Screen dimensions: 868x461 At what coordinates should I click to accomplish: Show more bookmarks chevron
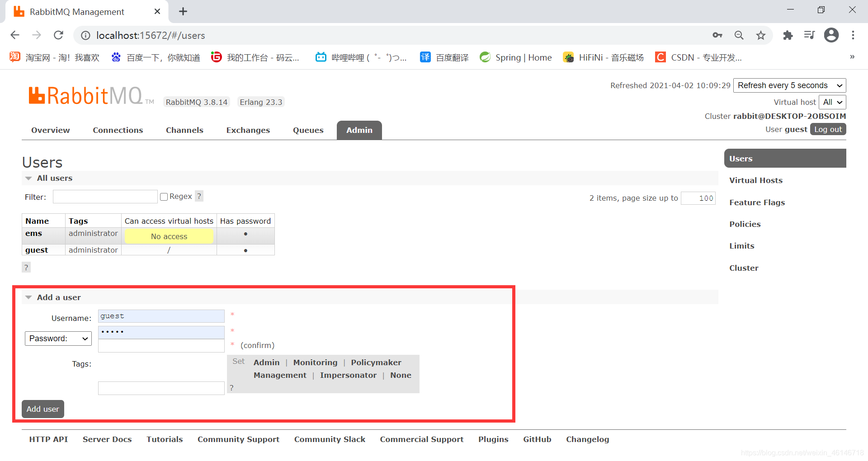[x=852, y=57]
